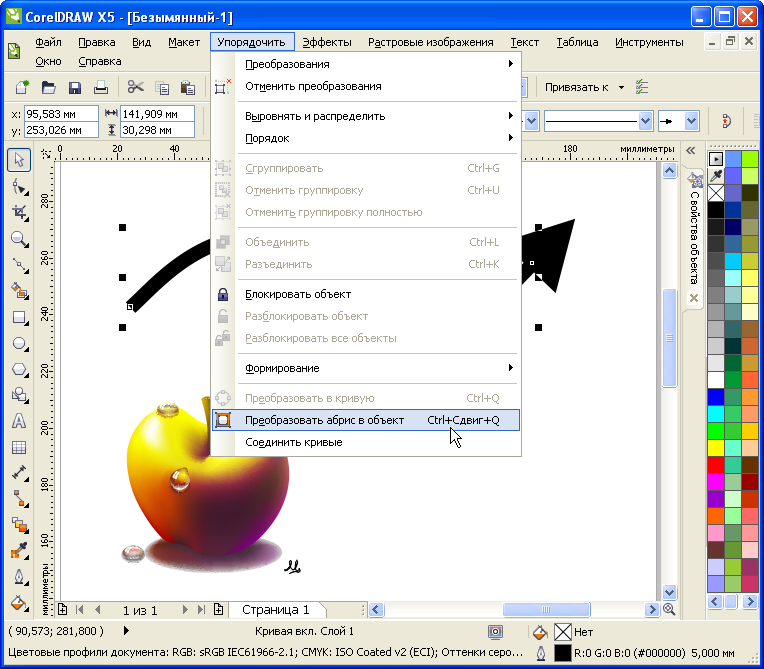Select the Freehand curve tool
Viewport: 764px width, 669px height.
(19, 265)
